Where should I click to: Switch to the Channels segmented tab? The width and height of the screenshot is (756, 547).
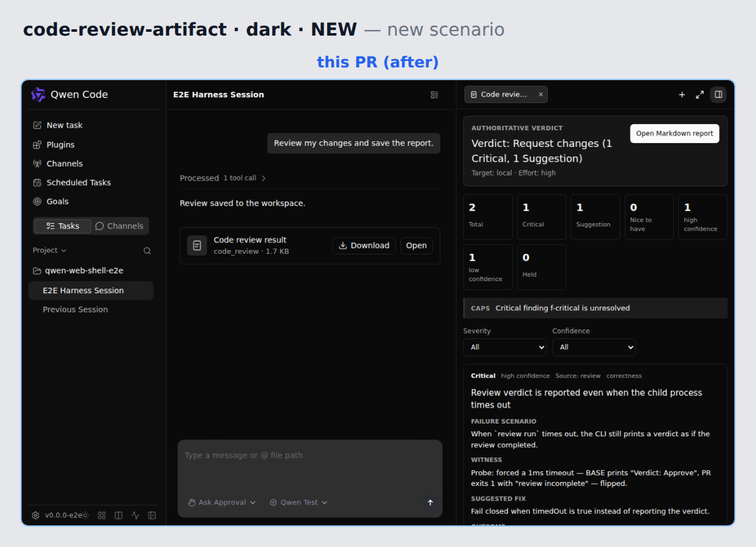[120, 226]
